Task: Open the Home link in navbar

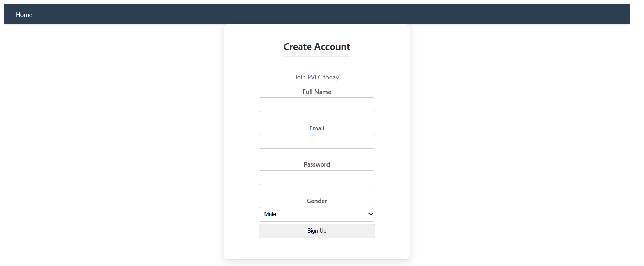Action: click(x=24, y=15)
